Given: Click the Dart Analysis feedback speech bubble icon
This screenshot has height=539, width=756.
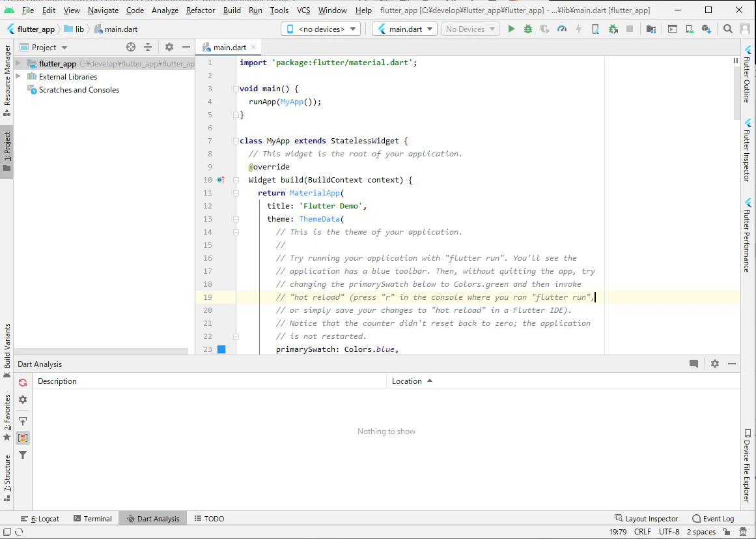Looking at the screenshot, I should (693, 364).
